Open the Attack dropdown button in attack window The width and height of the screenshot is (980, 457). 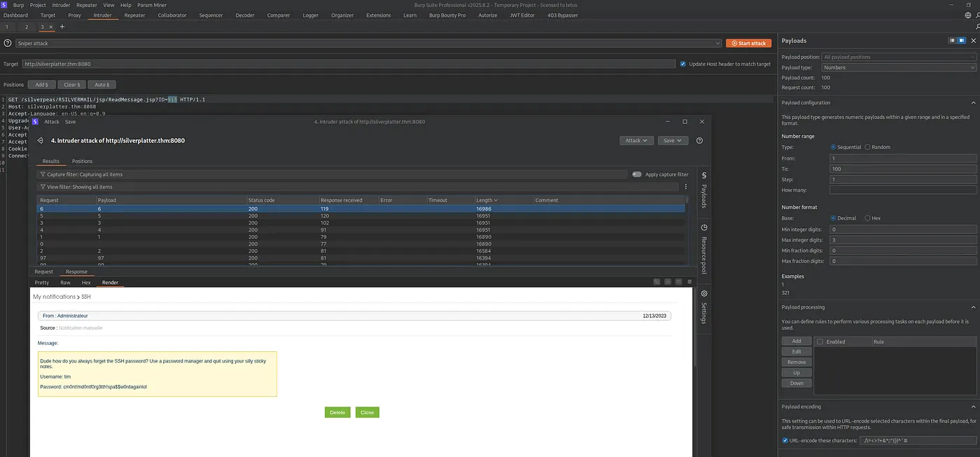coord(637,141)
